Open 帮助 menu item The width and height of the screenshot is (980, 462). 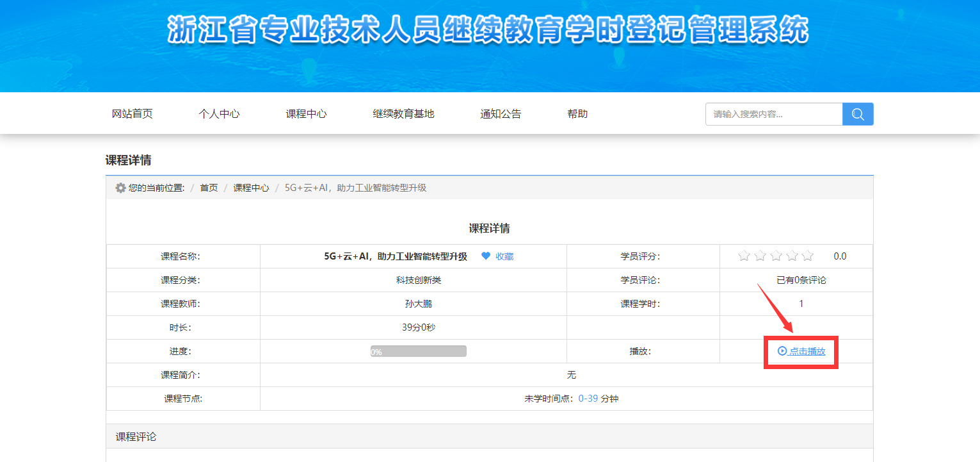(x=577, y=114)
